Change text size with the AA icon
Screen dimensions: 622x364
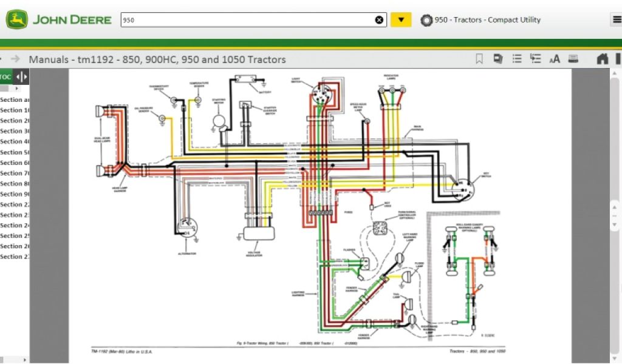point(554,59)
